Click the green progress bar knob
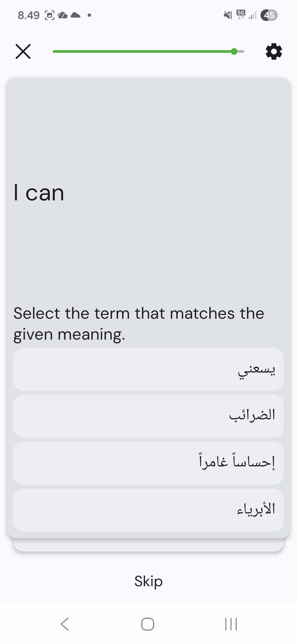 [x=234, y=51]
